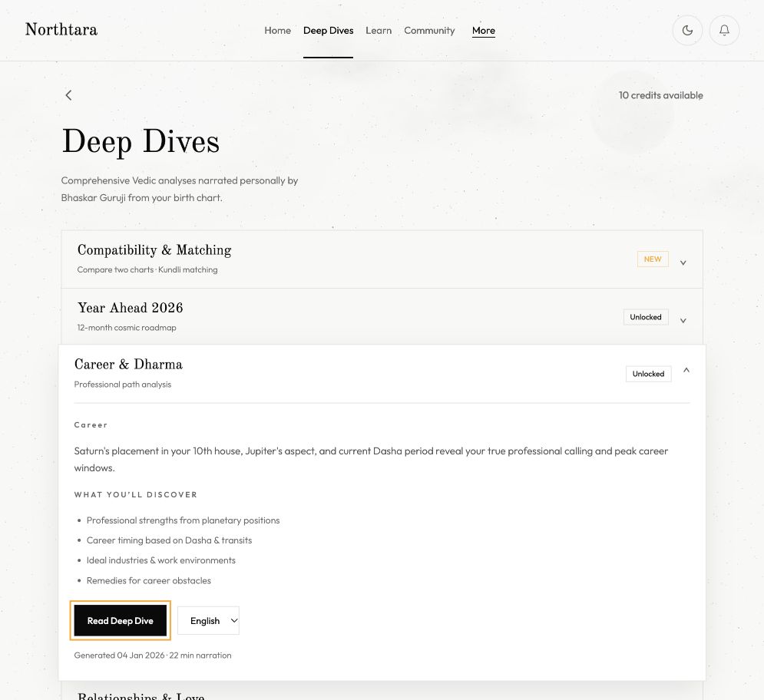764x700 pixels.
Task: Select the Deep Dives tab
Action: click(x=329, y=30)
